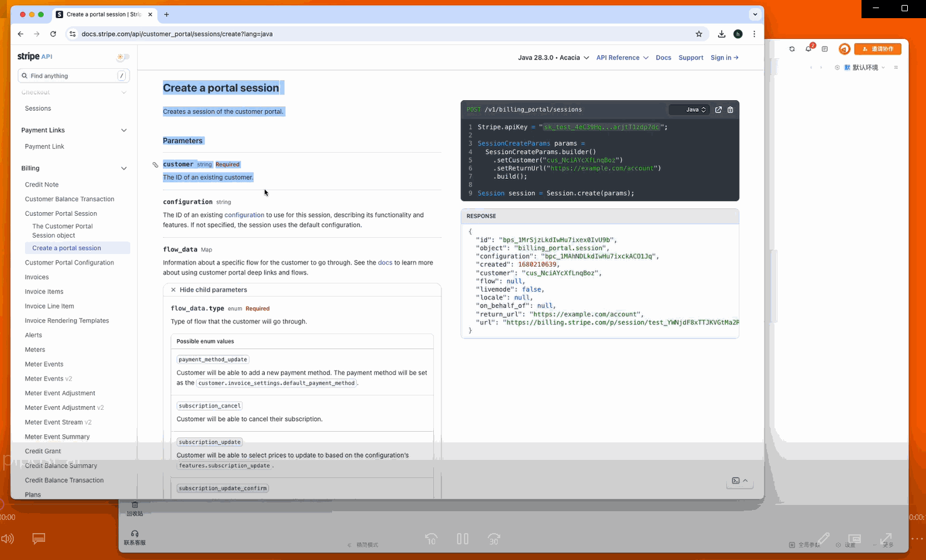This screenshot has width=926, height=560.
Task: Open Meters in sidebar
Action: click(x=35, y=350)
